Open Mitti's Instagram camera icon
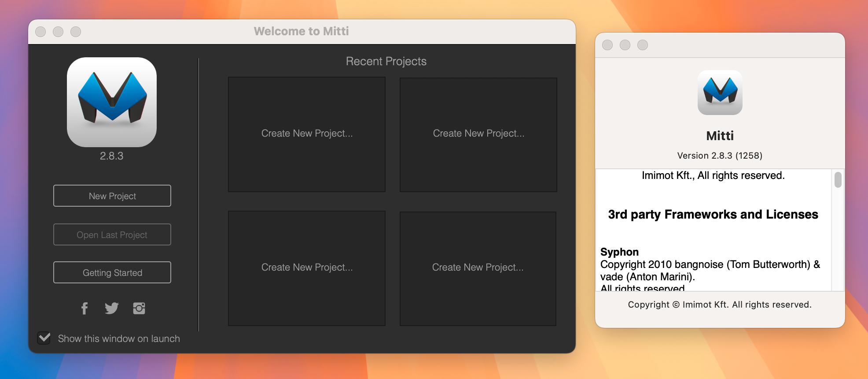This screenshot has width=868, height=379. click(139, 308)
